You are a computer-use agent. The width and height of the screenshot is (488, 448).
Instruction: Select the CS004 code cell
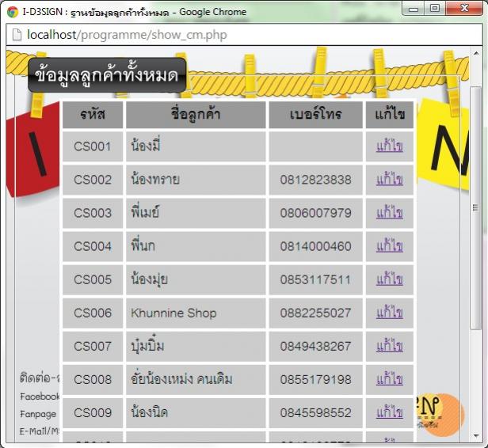(x=93, y=246)
